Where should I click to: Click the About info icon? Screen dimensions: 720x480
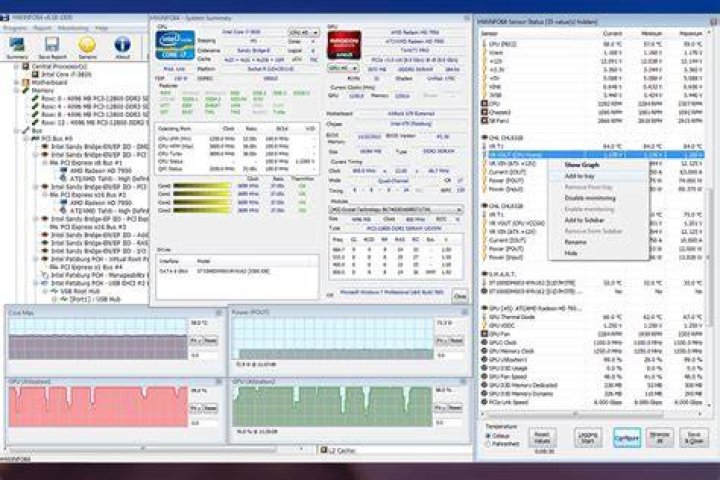pos(122,45)
